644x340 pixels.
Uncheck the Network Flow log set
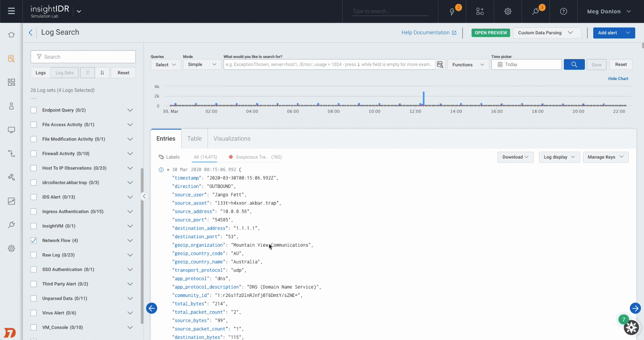coord(34,241)
